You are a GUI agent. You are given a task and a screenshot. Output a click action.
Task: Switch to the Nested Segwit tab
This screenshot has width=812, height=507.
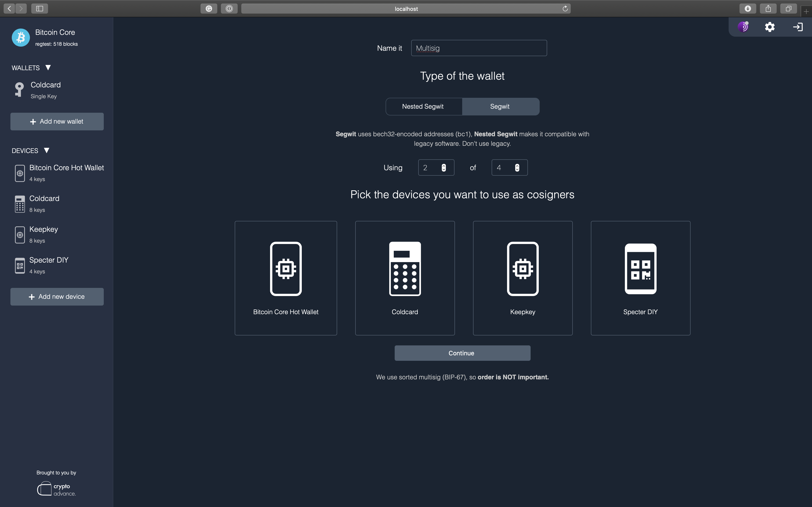[423, 107]
